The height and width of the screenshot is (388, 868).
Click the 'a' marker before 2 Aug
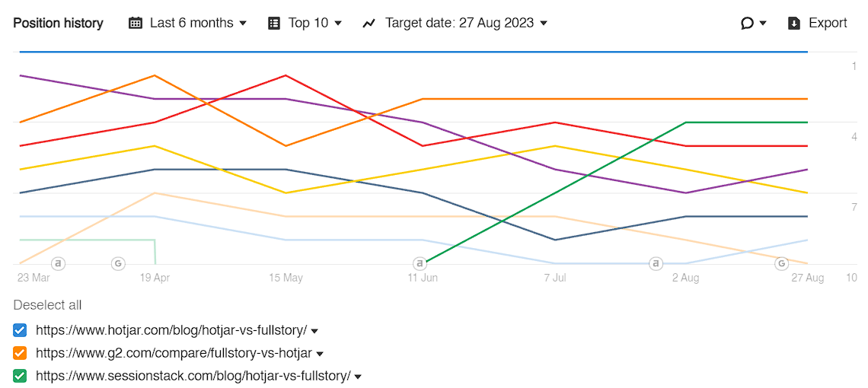[x=656, y=263]
